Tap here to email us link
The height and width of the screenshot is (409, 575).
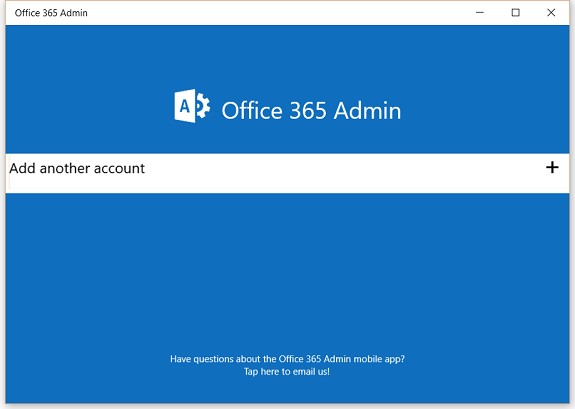point(287,372)
